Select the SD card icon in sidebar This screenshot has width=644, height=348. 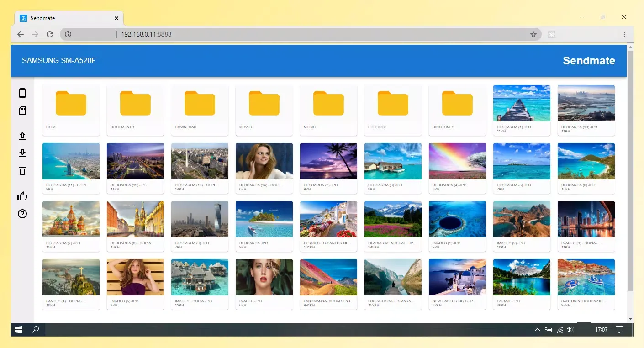pyautogui.click(x=22, y=111)
